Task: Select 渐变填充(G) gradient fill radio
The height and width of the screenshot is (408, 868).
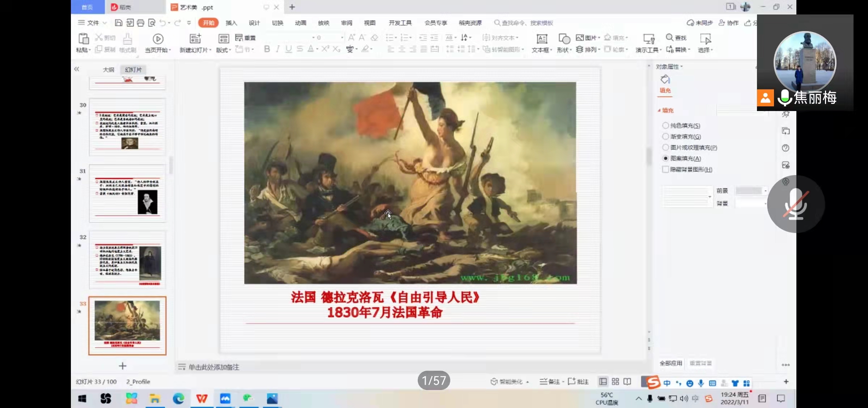Action: click(x=665, y=136)
